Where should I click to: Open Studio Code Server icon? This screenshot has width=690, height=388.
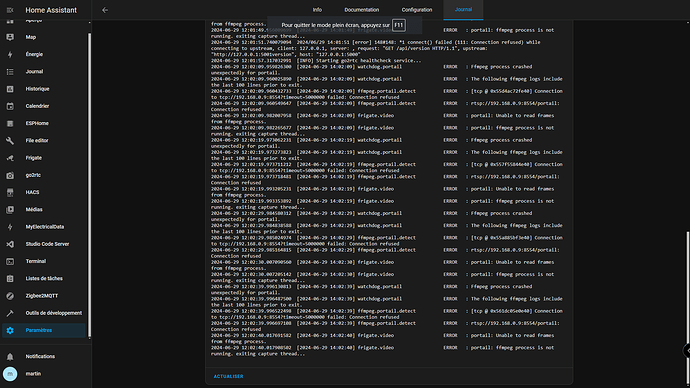[10, 244]
